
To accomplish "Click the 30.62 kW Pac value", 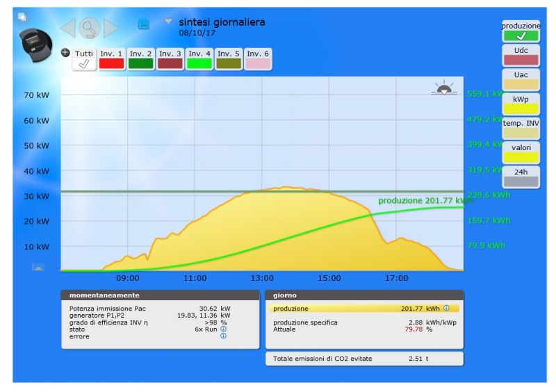I will click(215, 309).
